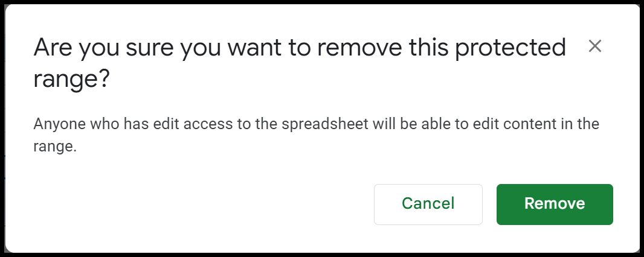Exit the confirmation dialog via the X icon

tap(594, 46)
